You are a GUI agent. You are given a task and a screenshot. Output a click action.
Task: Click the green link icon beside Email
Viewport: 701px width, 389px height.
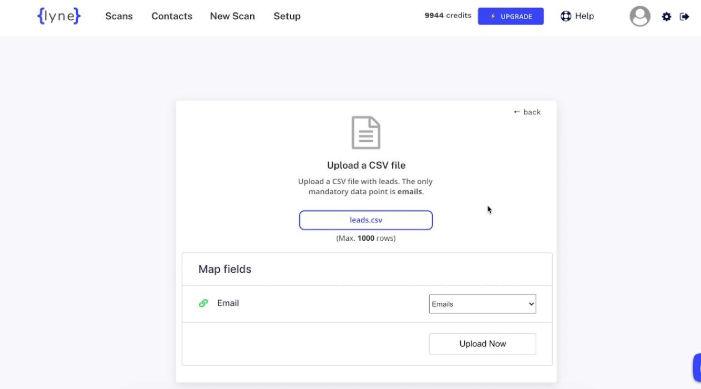click(x=203, y=303)
